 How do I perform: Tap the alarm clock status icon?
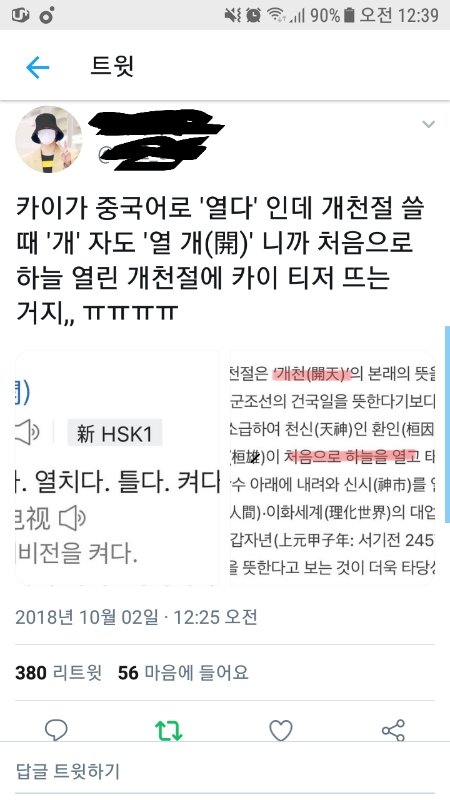[254, 15]
